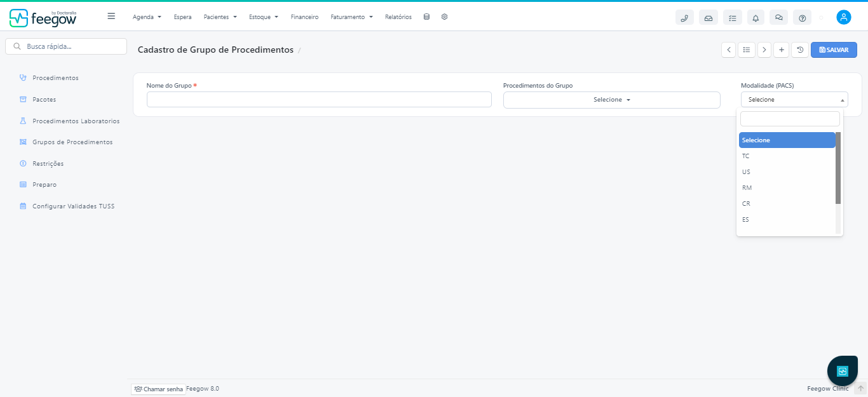
Task: Open Configurar Validades TUSS sidebar link
Action: pos(73,206)
